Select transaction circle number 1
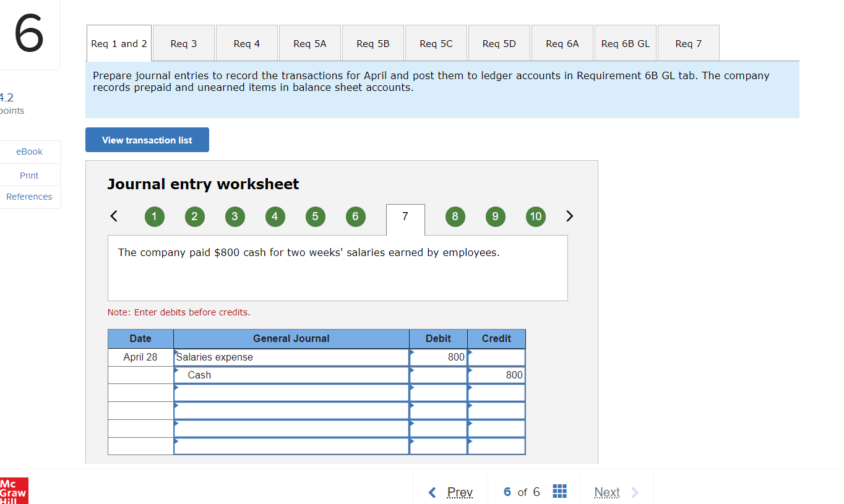The width and height of the screenshot is (844, 504). (154, 216)
